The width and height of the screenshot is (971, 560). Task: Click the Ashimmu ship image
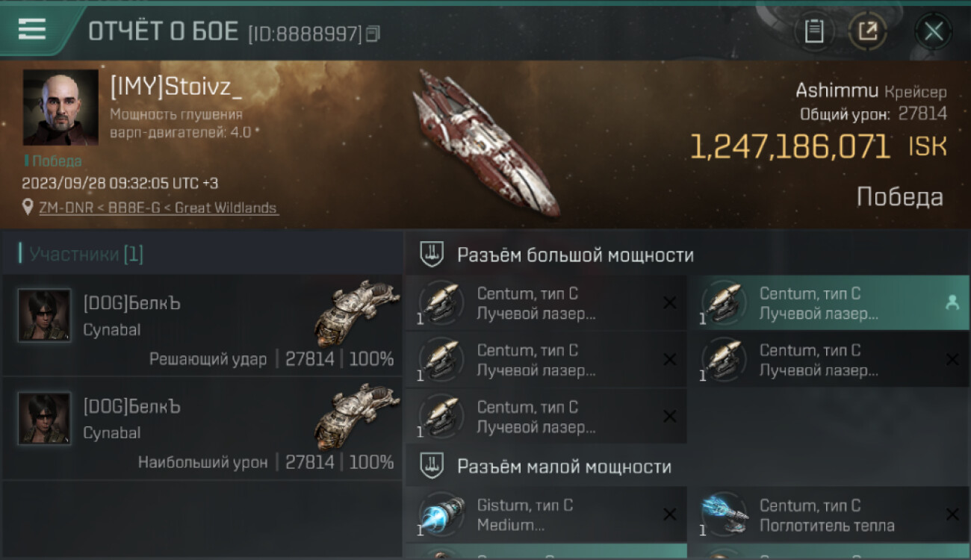coord(487,142)
